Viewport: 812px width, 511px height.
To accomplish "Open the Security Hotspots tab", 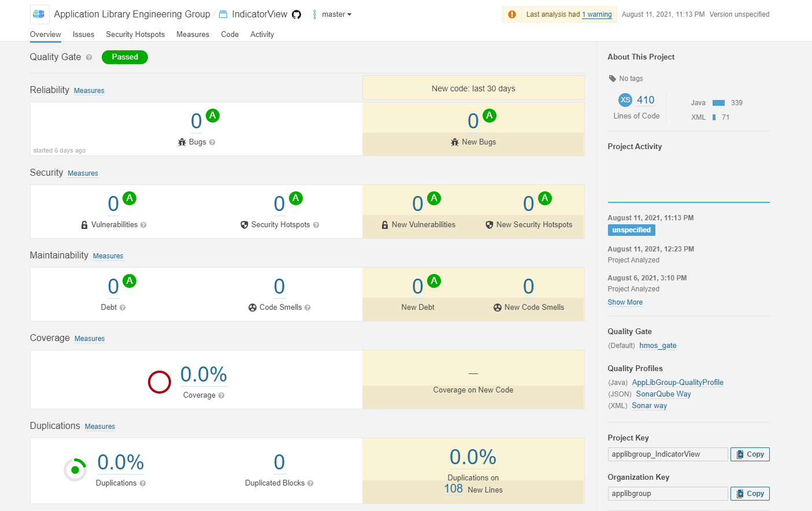I will point(135,35).
